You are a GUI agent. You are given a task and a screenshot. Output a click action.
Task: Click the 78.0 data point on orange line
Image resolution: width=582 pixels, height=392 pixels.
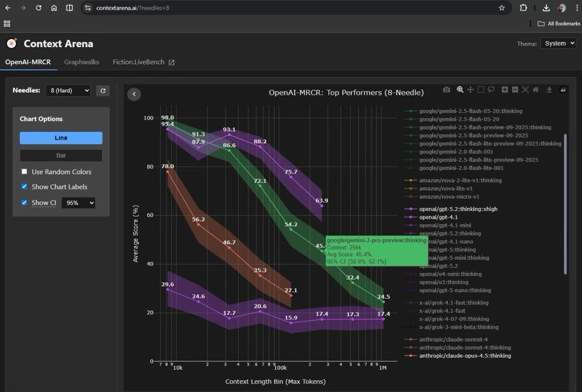[x=167, y=172]
